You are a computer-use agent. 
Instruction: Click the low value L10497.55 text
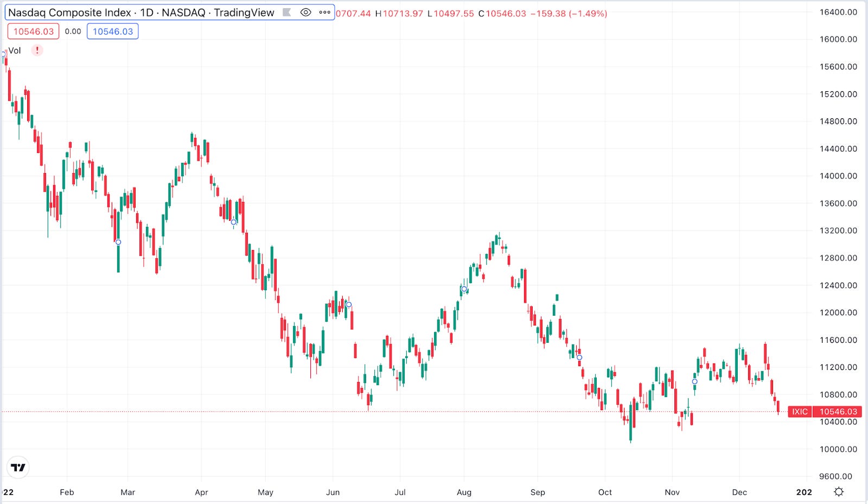tap(450, 14)
